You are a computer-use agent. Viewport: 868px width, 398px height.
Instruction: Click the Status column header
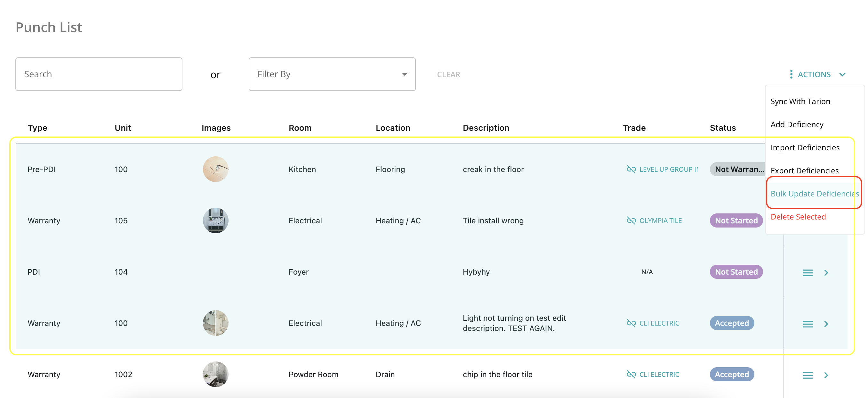[723, 128]
